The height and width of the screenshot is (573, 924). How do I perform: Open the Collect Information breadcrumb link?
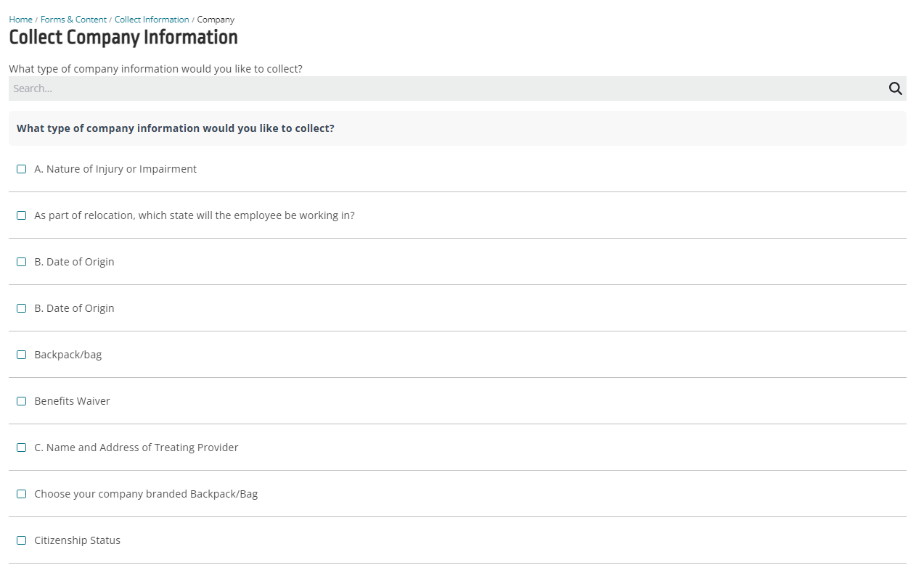point(152,20)
